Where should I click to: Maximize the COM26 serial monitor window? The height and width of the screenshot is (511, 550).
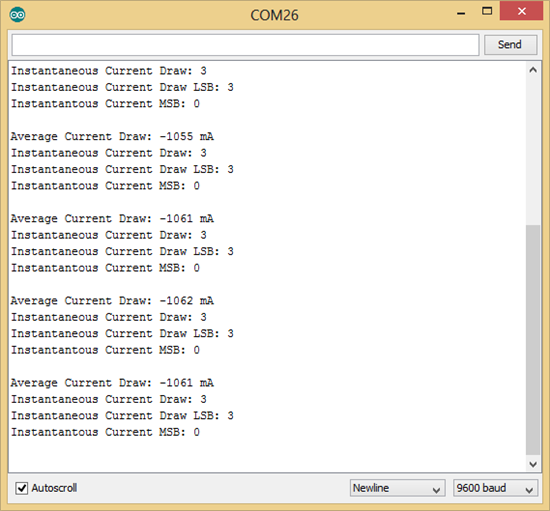(x=487, y=11)
